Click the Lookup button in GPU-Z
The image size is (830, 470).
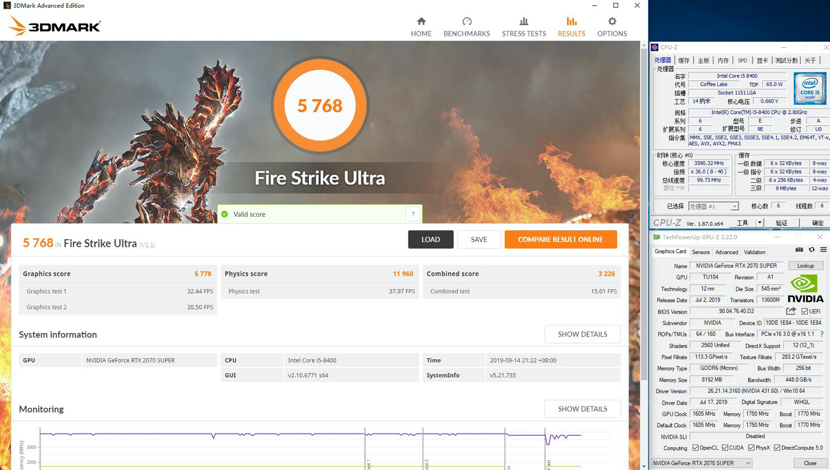pyautogui.click(x=806, y=266)
